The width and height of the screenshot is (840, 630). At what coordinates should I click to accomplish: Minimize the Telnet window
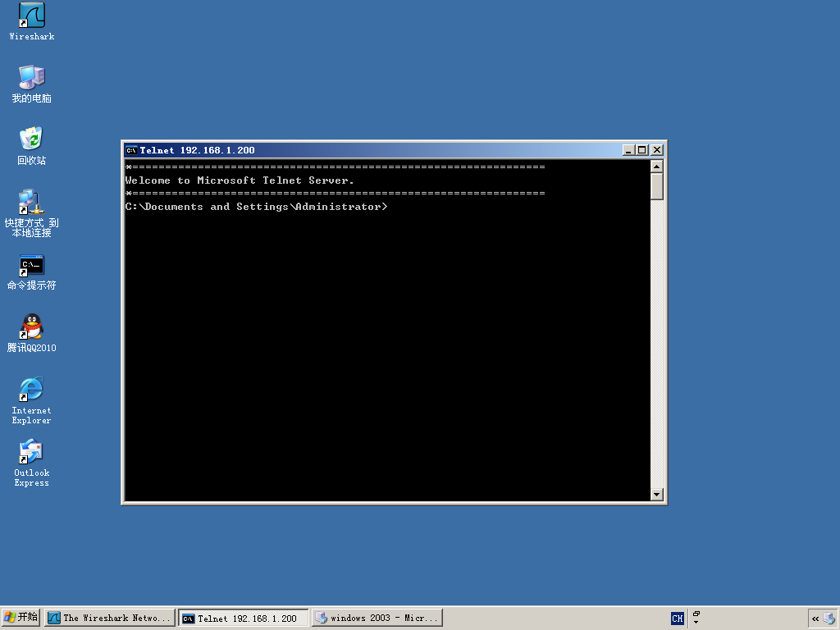pyautogui.click(x=628, y=150)
